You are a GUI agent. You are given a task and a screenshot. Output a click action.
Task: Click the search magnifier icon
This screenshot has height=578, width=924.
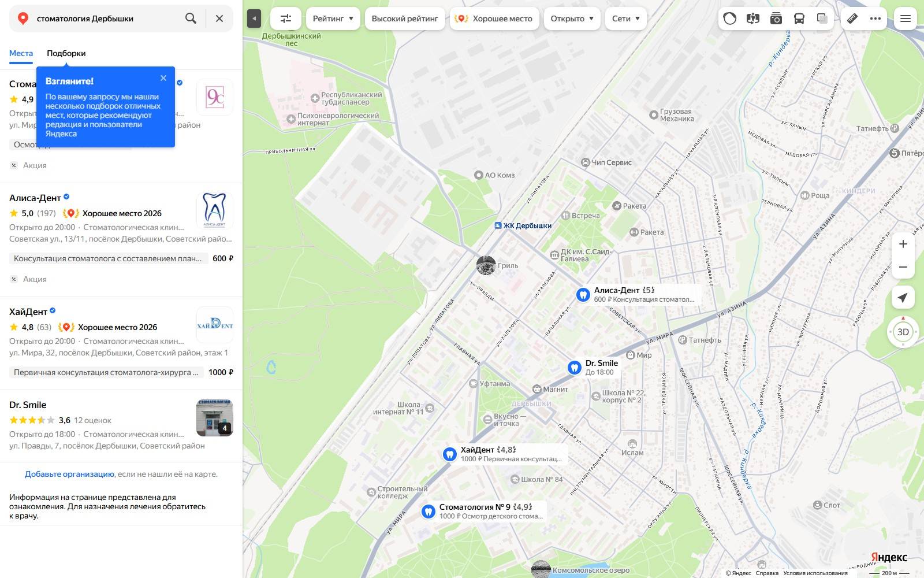(x=191, y=18)
